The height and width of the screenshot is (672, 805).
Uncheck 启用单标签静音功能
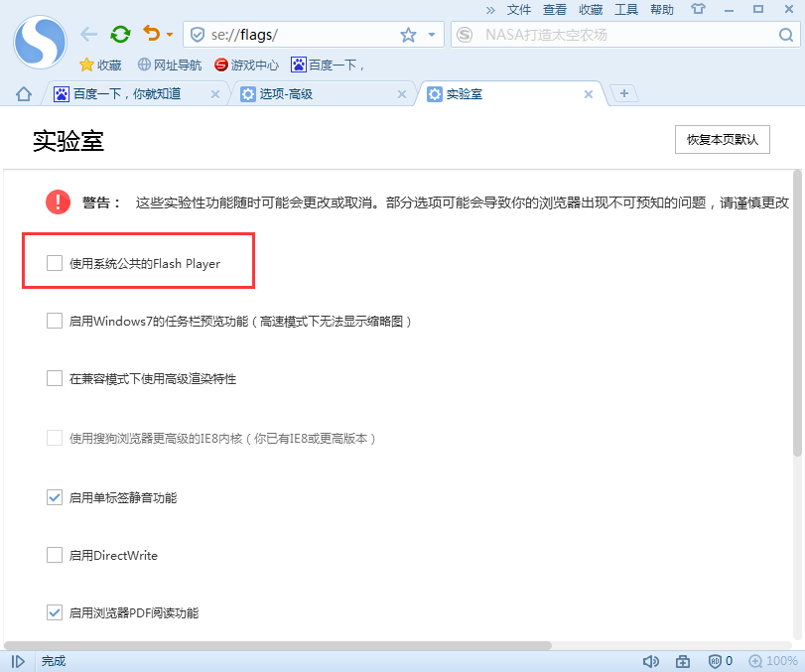(x=54, y=497)
